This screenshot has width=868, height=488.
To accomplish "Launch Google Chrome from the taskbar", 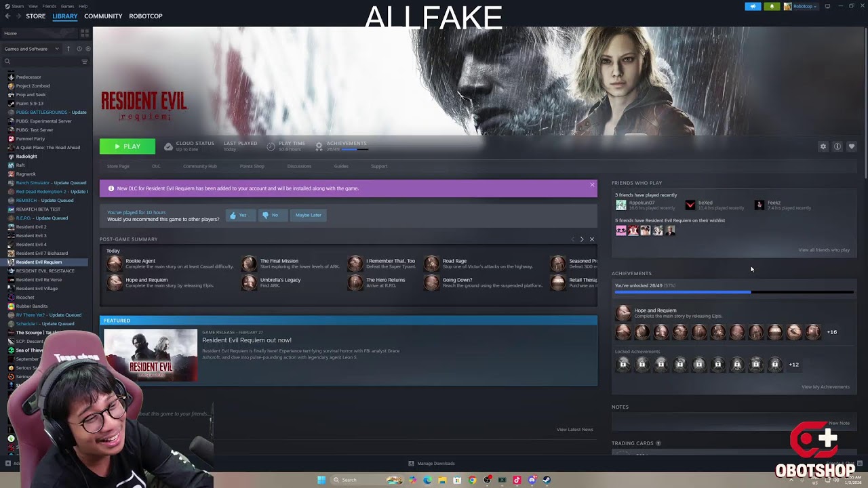I will tap(472, 480).
